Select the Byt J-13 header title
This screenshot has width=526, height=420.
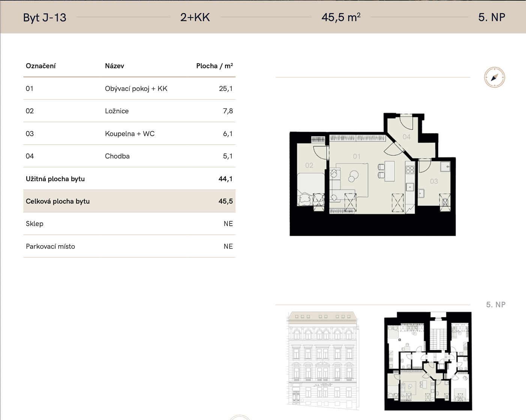45,18
